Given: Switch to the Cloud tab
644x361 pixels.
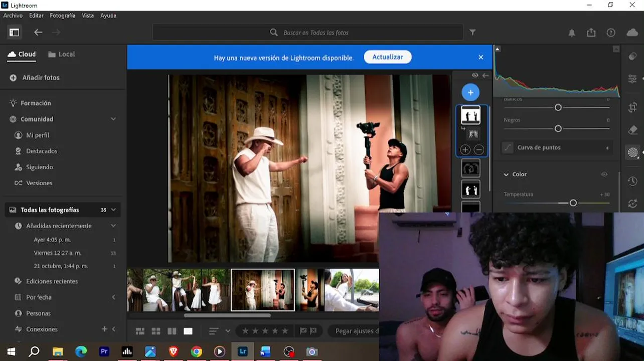Looking at the screenshot, I should [x=22, y=54].
